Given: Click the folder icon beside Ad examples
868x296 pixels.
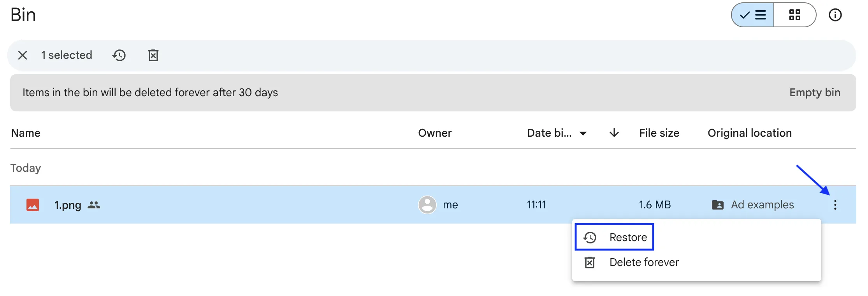Looking at the screenshot, I should (719, 205).
